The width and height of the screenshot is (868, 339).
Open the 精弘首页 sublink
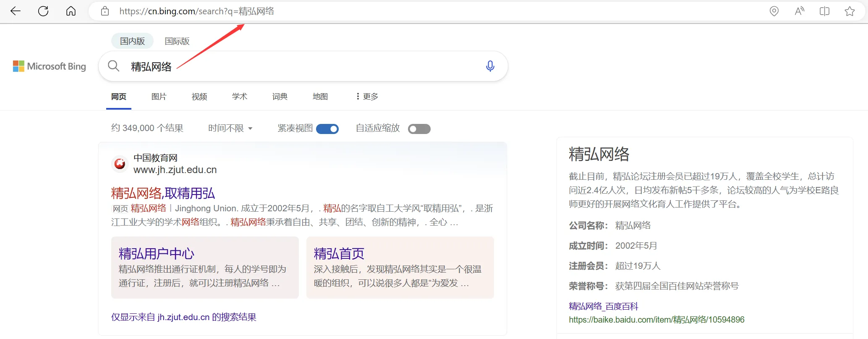[339, 254]
